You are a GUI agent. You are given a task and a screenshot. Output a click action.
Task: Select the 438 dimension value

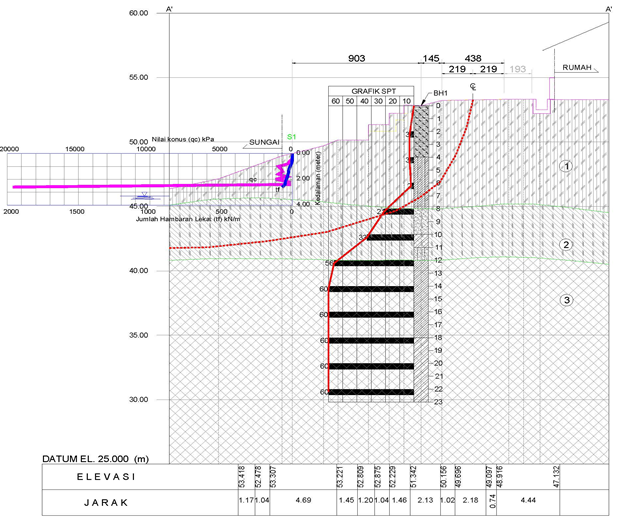(472, 60)
